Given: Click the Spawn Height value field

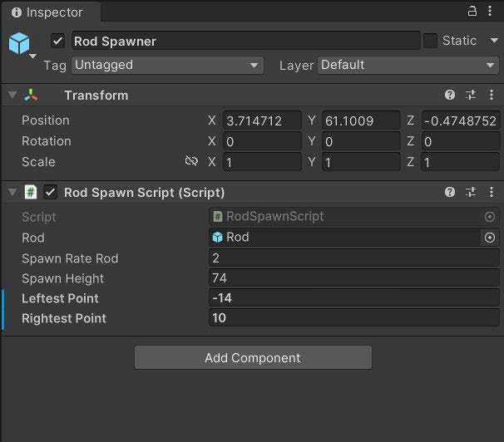Looking at the screenshot, I should (x=353, y=278).
